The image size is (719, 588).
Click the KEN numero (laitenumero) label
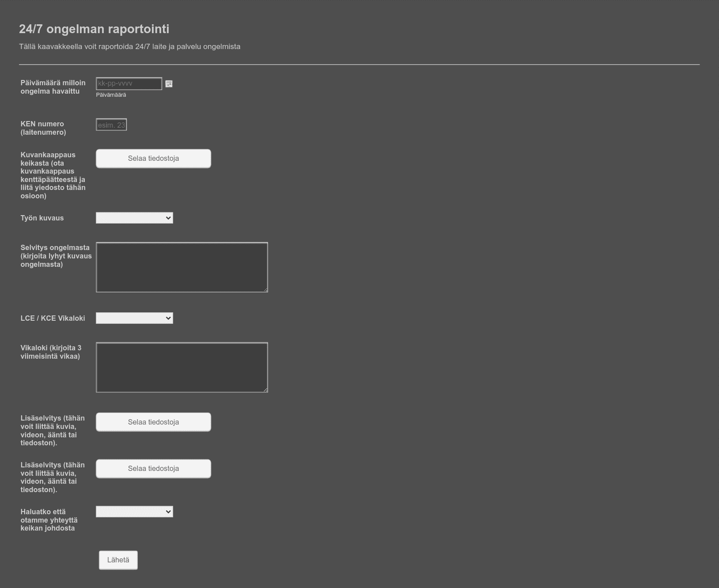pos(43,128)
